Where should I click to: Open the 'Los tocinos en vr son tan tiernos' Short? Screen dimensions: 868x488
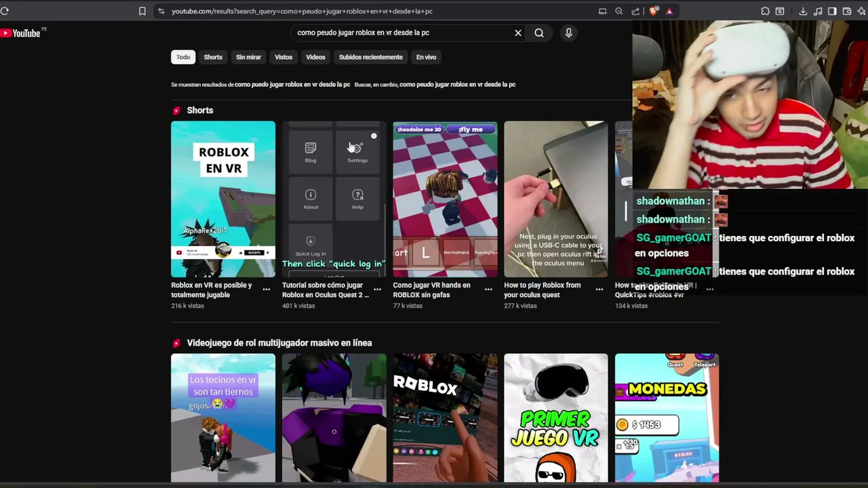coord(223,418)
